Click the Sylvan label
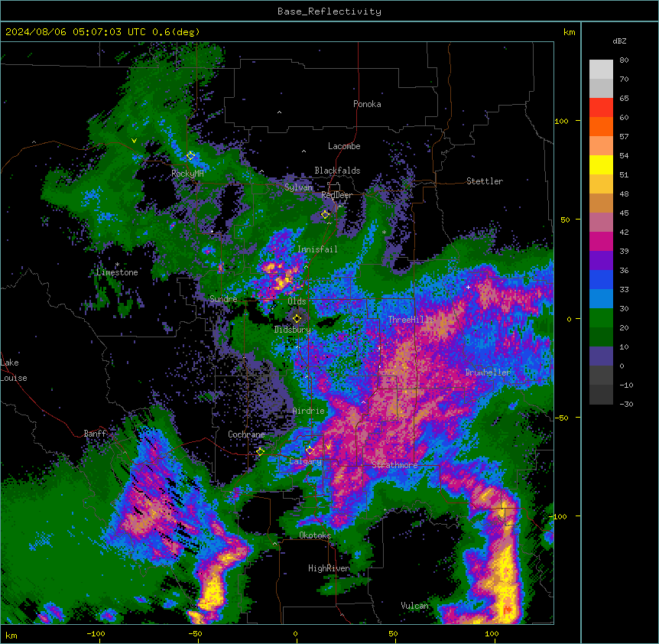Screen dimensions: 659x644 point(298,187)
